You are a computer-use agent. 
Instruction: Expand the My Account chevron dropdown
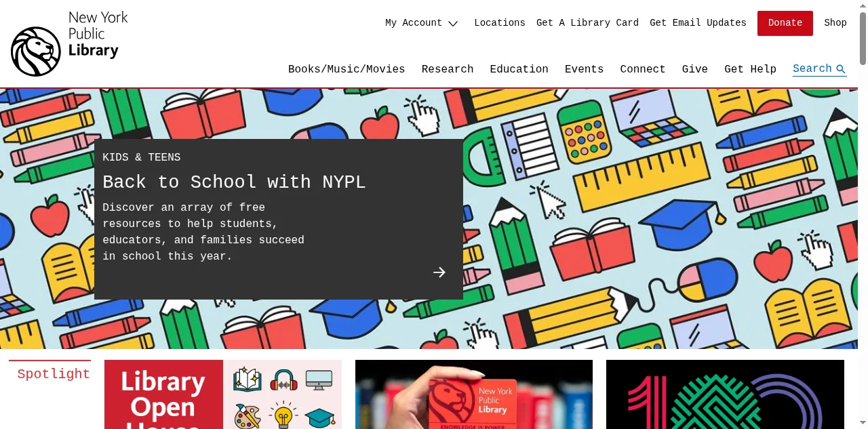click(x=453, y=24)
